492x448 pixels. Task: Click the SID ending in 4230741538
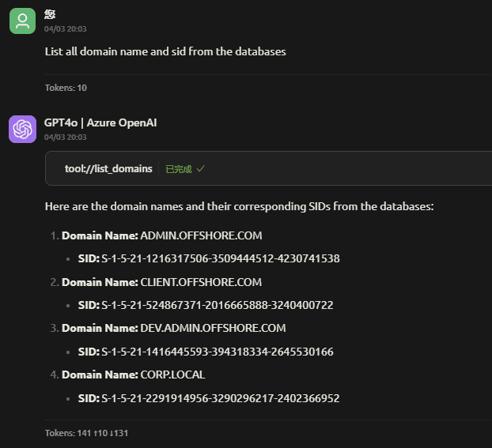click(221, 258)
